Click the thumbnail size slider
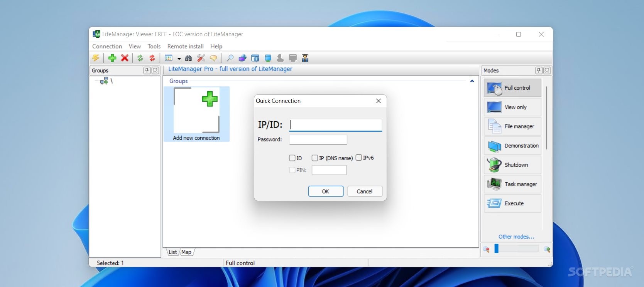Screen dimensions: 644x287 [516, 249]
